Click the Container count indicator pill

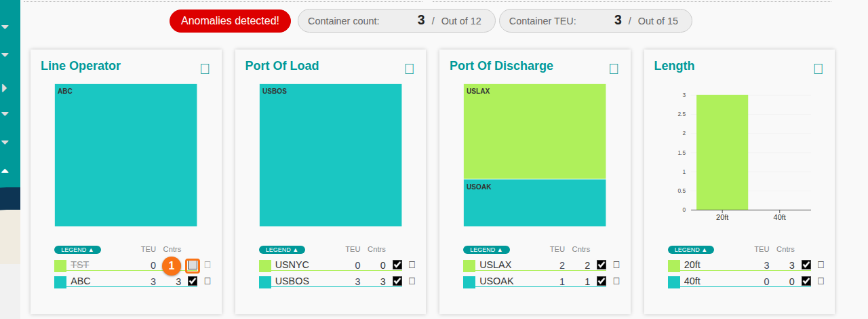coord(395,21)
